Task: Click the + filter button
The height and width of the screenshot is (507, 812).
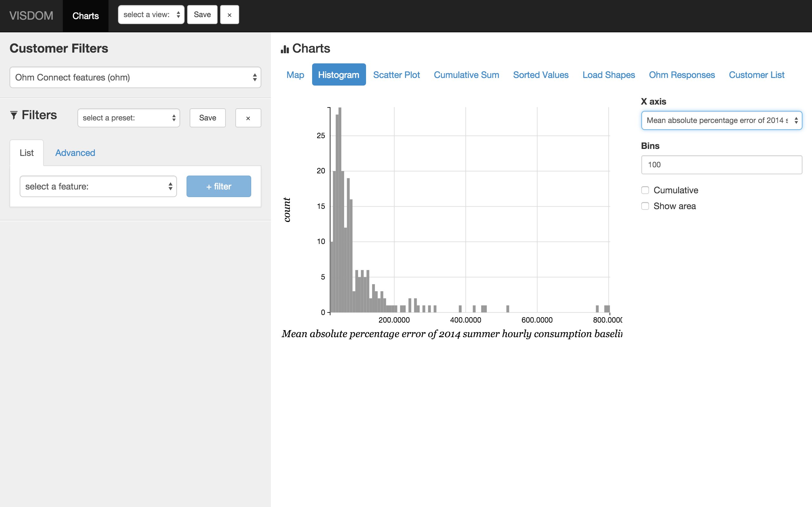Action: [x=219, y=186]
